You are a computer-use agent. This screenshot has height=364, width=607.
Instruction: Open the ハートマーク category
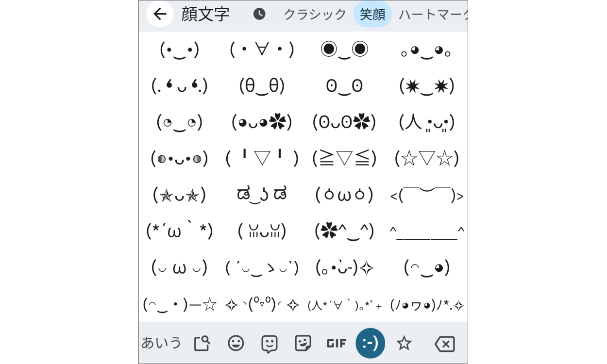434,15
